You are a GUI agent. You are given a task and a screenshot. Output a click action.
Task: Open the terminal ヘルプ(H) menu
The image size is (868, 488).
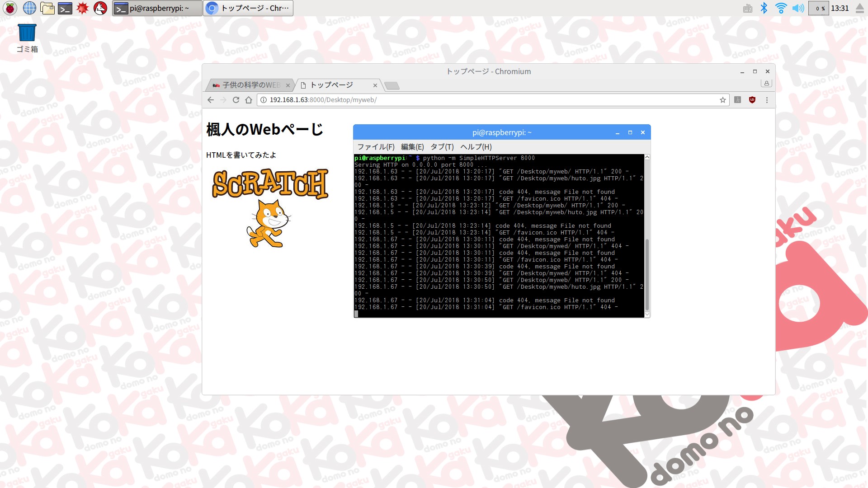pos(476,147)
